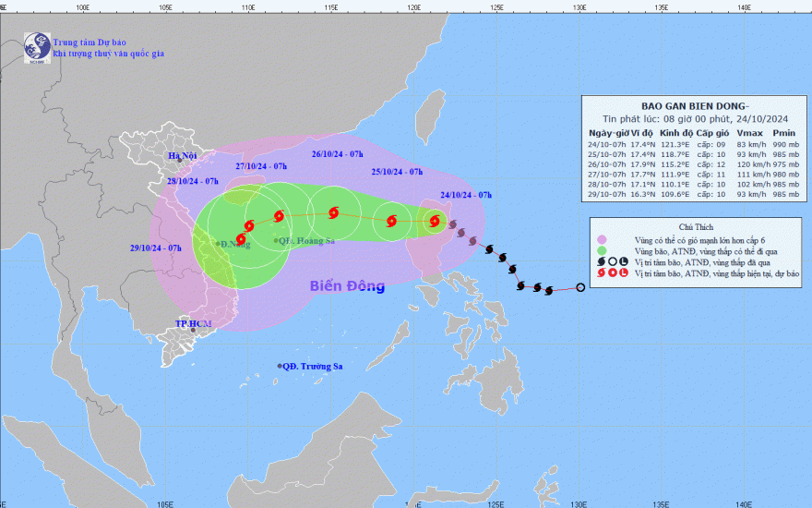This screenshot has height=508, width=812.
Task: Click the red storm icon for 24/10/24 - 07h
Action: coord(435,222)
